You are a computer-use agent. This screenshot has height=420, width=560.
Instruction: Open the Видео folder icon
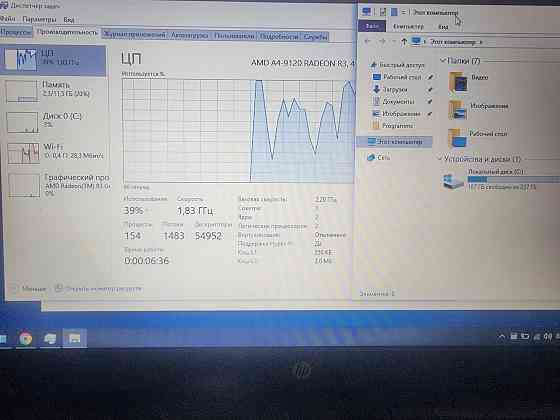458,82
